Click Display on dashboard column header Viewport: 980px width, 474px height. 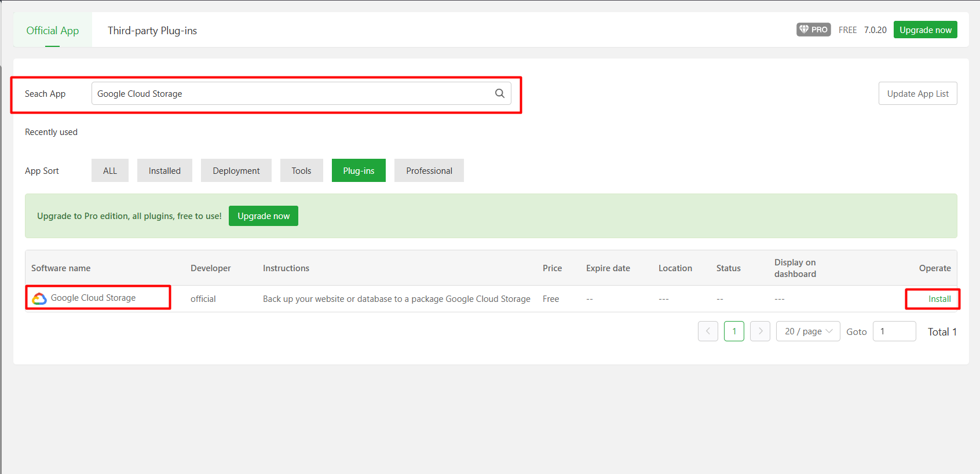coord(795,268)
